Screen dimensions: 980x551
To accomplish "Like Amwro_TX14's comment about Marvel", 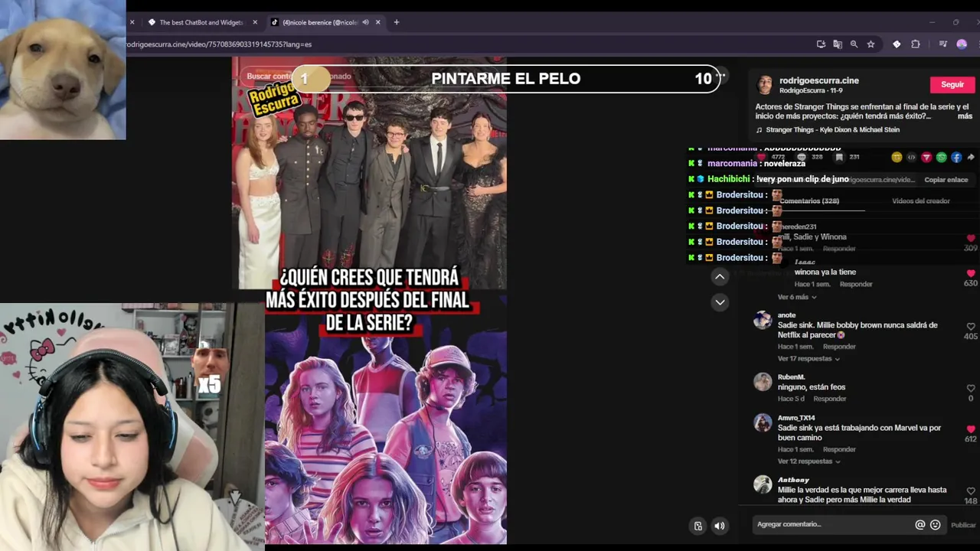I will [x=971, y=429].
